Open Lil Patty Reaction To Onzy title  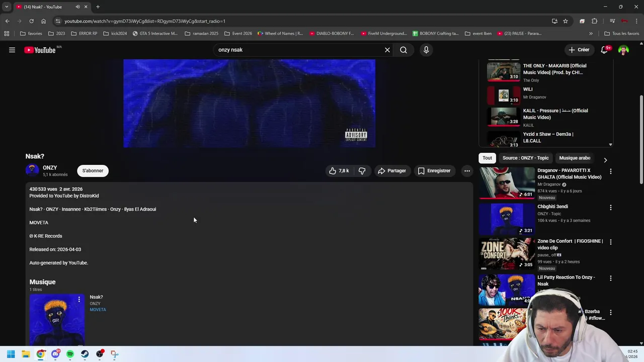pos(566,281)
